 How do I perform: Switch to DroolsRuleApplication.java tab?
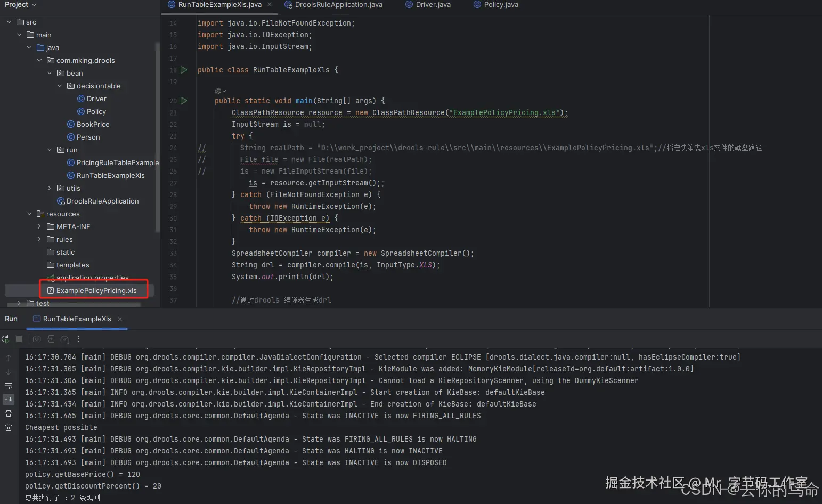[x=333, y=4]
